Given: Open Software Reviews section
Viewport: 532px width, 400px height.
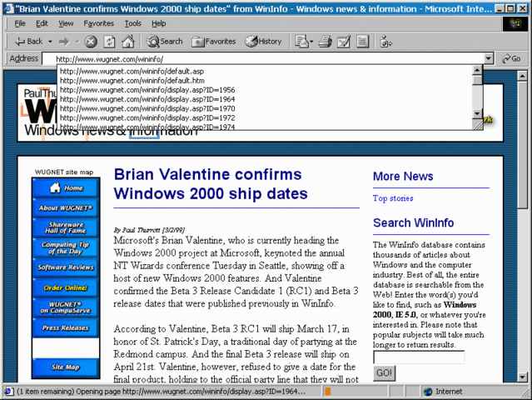Looking at the screenshot, I should (x=66, y=267).
